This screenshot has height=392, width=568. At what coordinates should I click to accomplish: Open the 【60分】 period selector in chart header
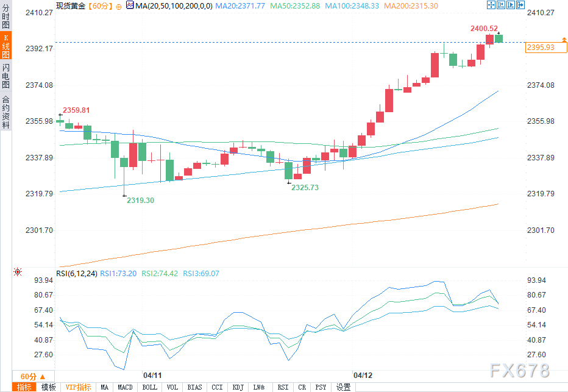pos(99,5)
